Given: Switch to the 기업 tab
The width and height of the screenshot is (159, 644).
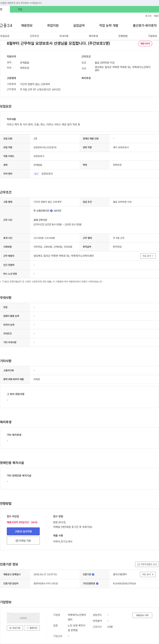Looking at the screenshot, I should pyautogui.click(x=20, y=9).
